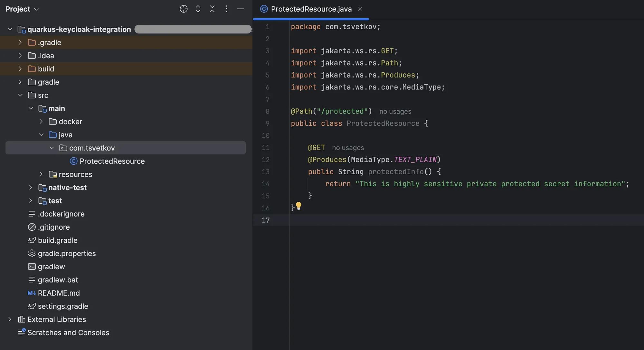Click the gradle.properties gear icon
The height and width of the screenshot is (350, 644).
pyautogui.click(x=32, y=253)
